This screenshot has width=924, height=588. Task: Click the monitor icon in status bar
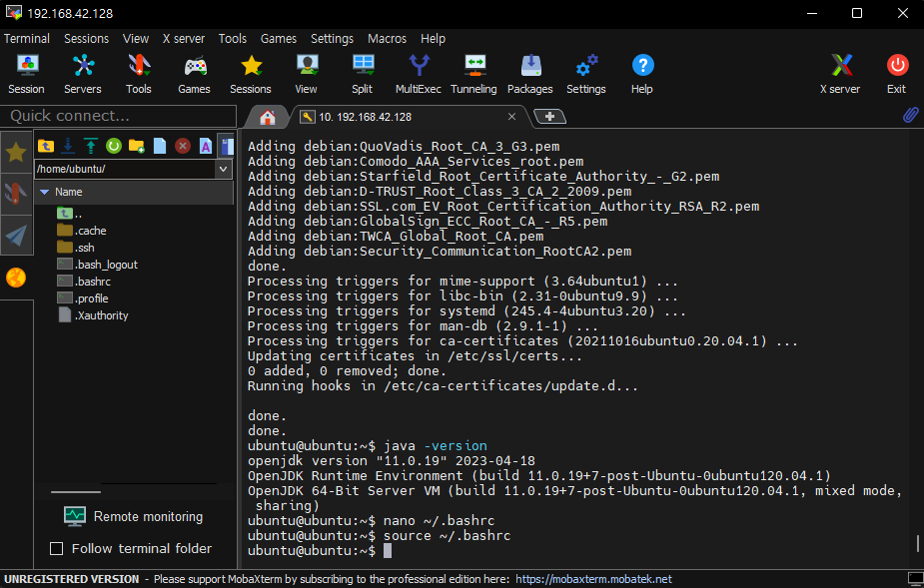click(915, 579)
